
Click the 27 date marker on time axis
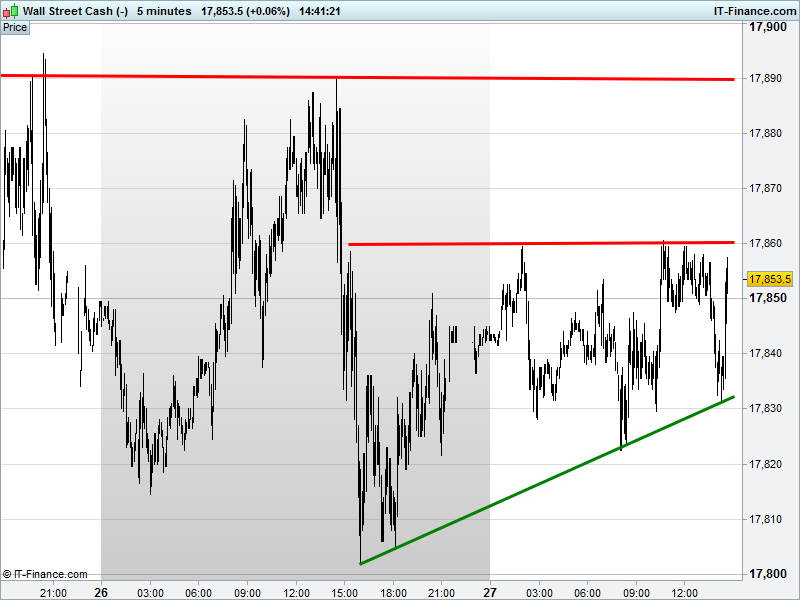[490, 592]
